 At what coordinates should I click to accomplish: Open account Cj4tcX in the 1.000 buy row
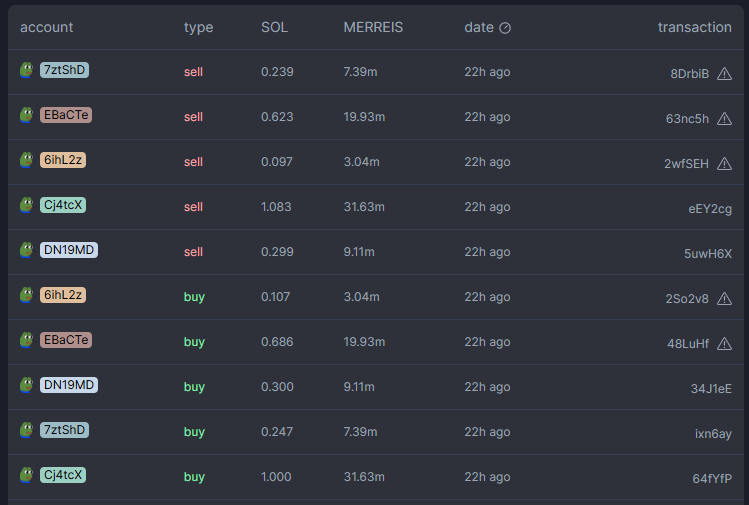pos(63,475)
